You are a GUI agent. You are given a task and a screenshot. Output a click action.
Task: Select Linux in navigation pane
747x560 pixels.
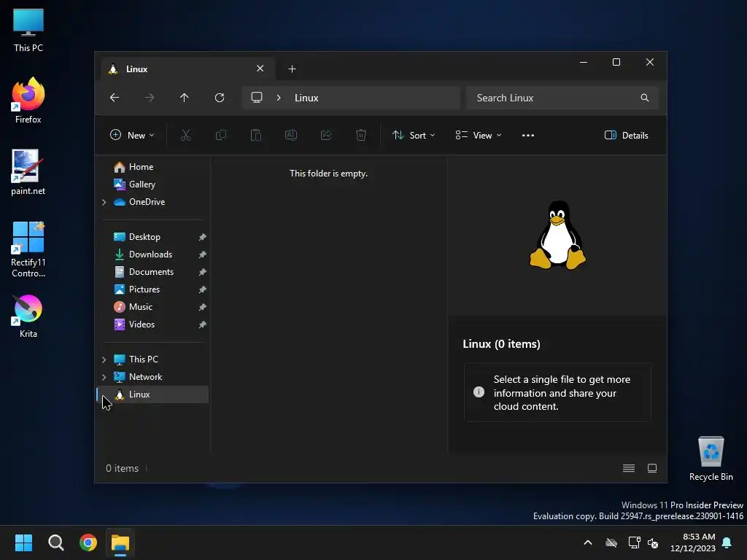[153, 394]
